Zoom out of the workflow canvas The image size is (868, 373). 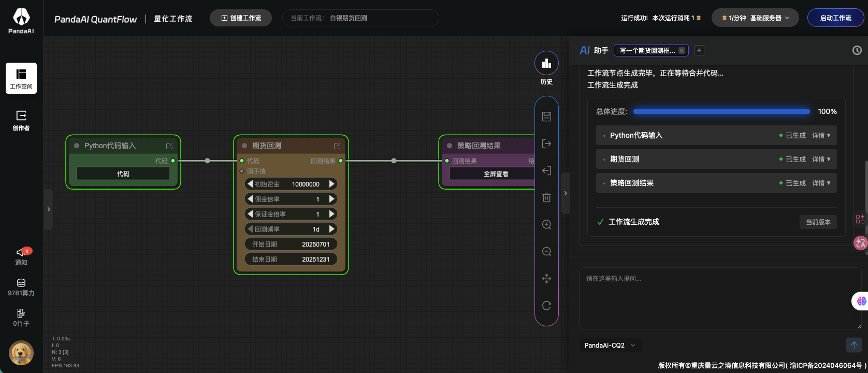[x=546, y=251]
